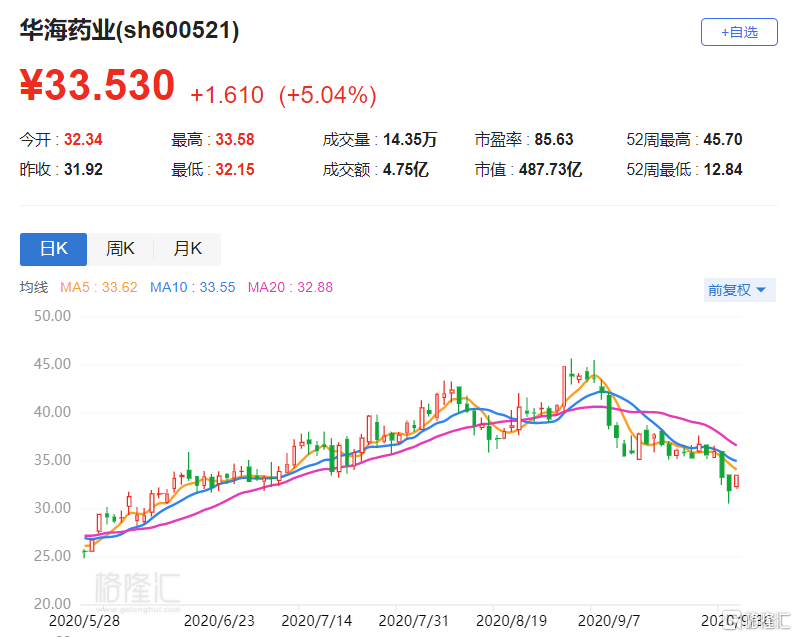Click the 45.00 price axis label
The height and width of the screenshot is (637, 797).
[52, 364]
